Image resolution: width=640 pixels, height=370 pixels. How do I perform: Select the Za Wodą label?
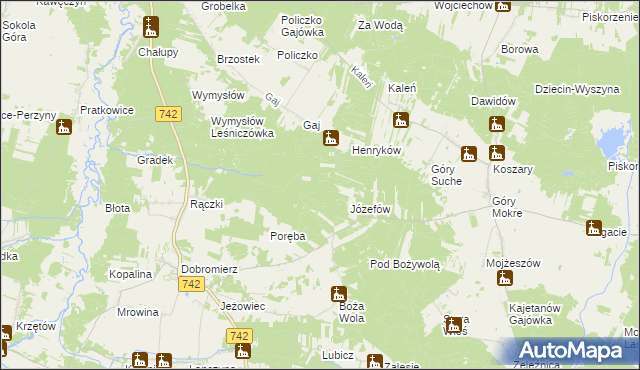point(380,25)
